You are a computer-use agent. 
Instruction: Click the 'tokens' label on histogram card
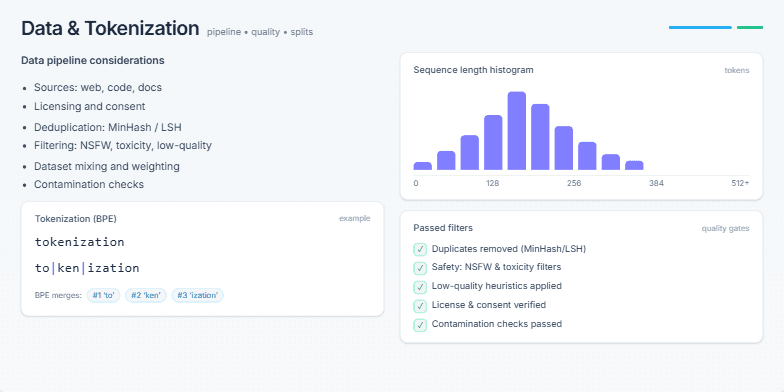(737, 70)
